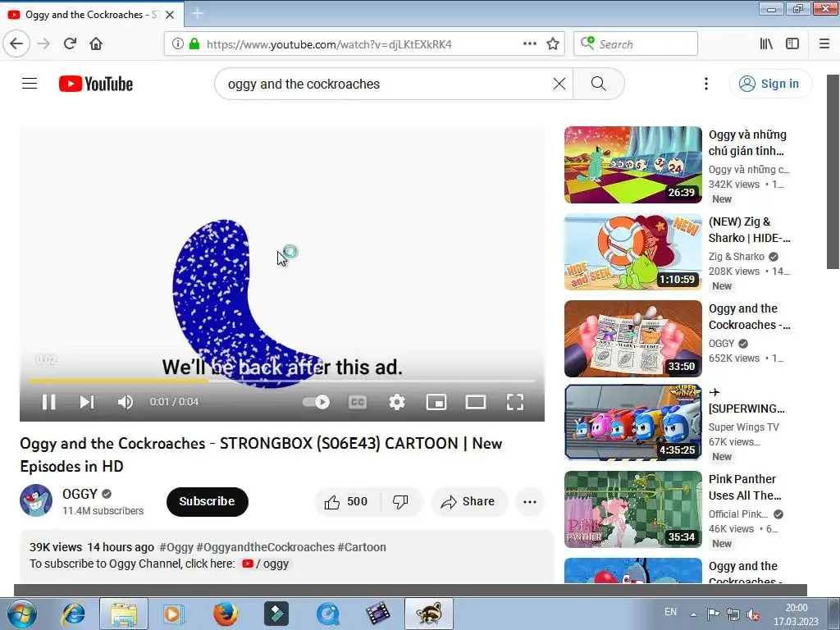The image size is (840, 630).
Task: Enable theater mode view
Action: 476,402
